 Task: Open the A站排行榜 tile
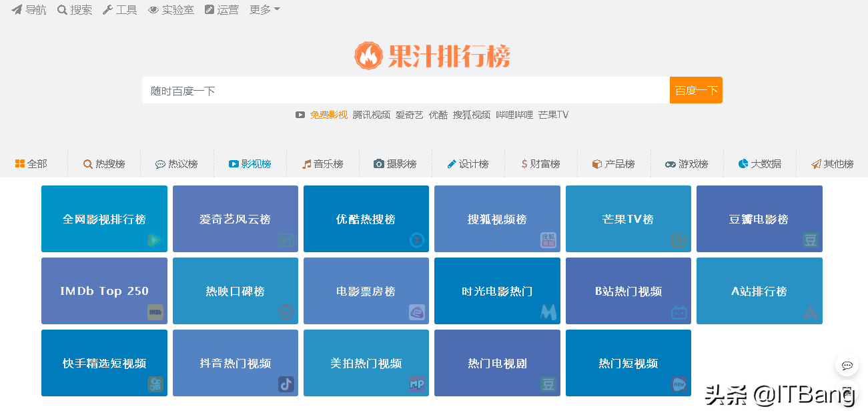click(759, 291)
